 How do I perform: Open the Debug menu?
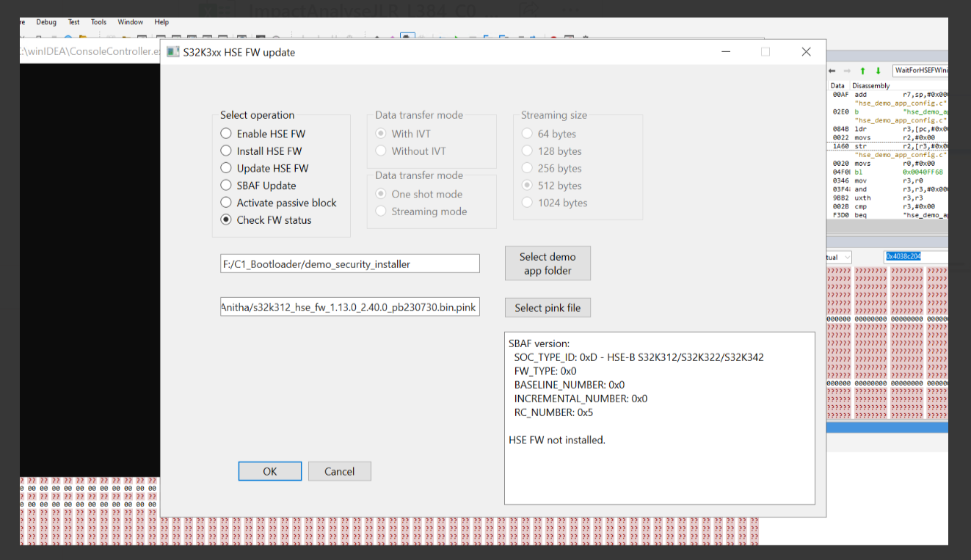(x=46, y=22)
